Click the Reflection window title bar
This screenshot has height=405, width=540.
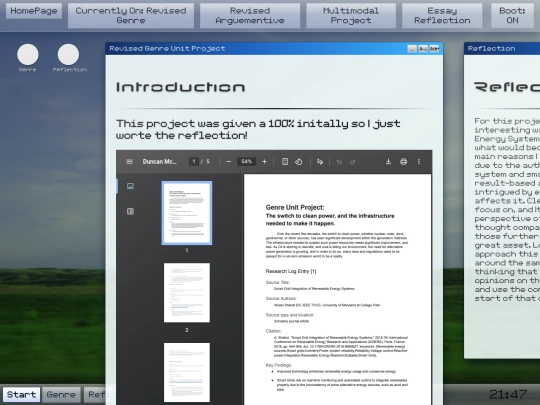click(x=502, y=49)
